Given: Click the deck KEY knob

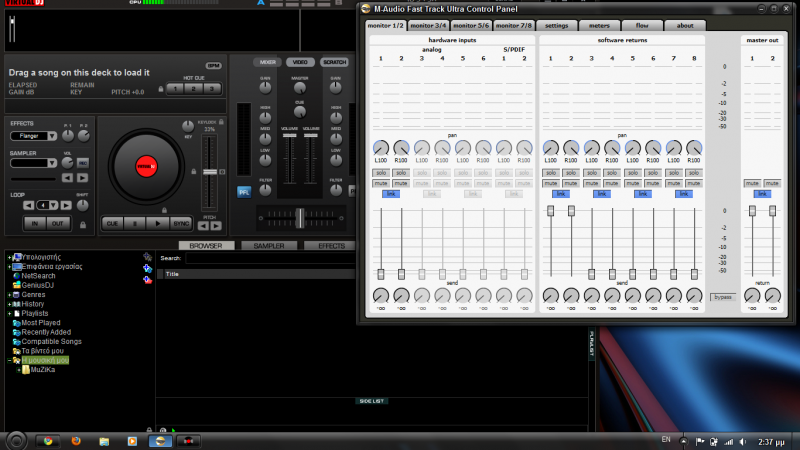Looking at the screenshot, I should coord(188,126).
